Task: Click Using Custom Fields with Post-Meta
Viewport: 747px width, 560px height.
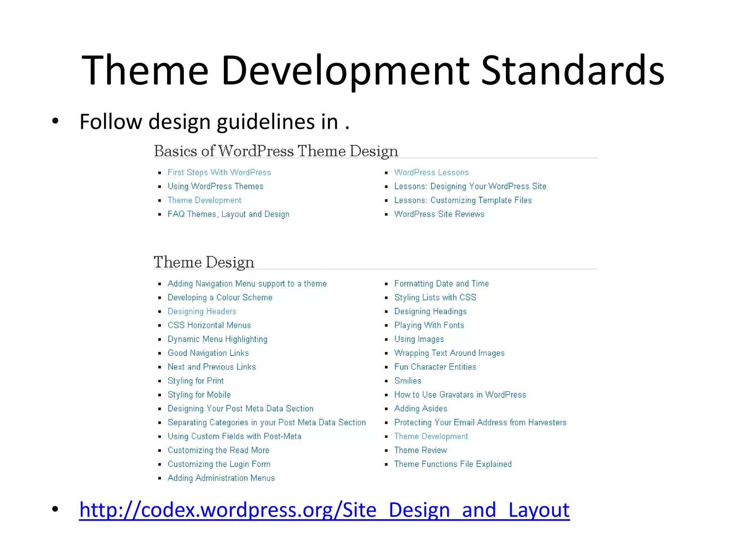Action: [235, 436]
